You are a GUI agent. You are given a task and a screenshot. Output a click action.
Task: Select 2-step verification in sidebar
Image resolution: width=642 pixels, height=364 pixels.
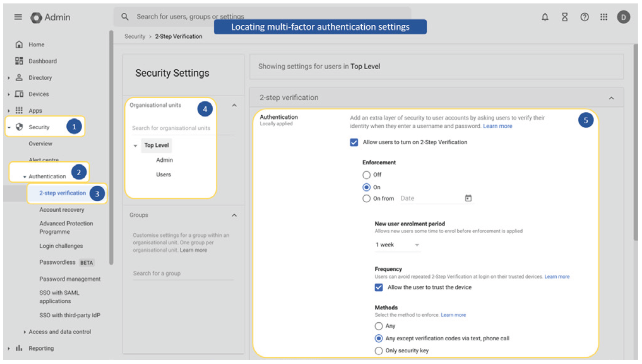[x=63, y=193]
